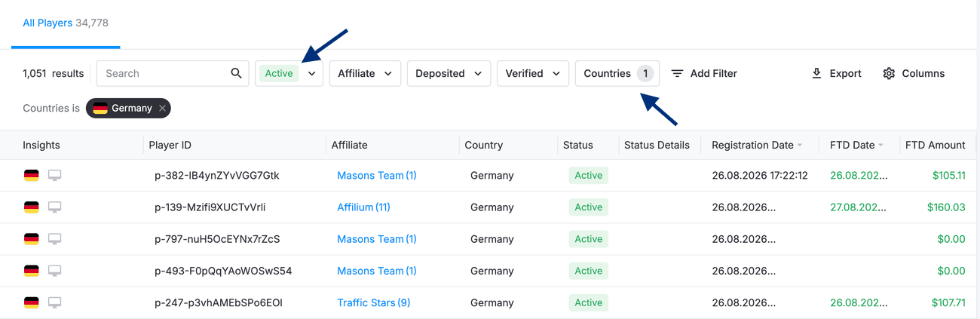
Task: Click the Status Details column header
Action: 657,145
